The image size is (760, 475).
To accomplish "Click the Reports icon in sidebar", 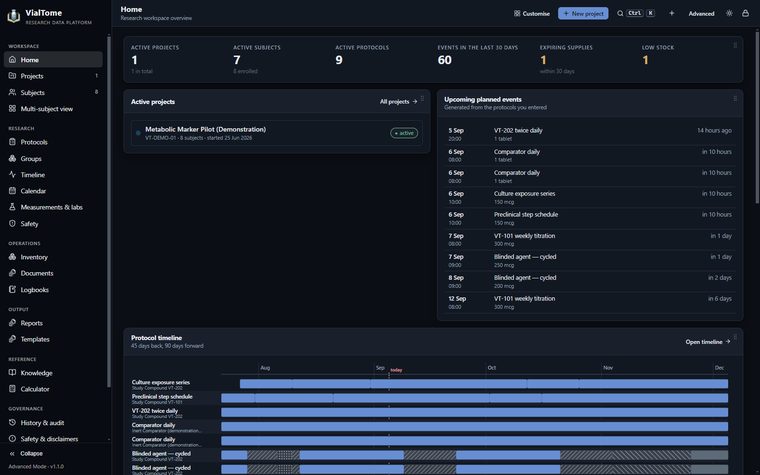I will coord(13,323).
